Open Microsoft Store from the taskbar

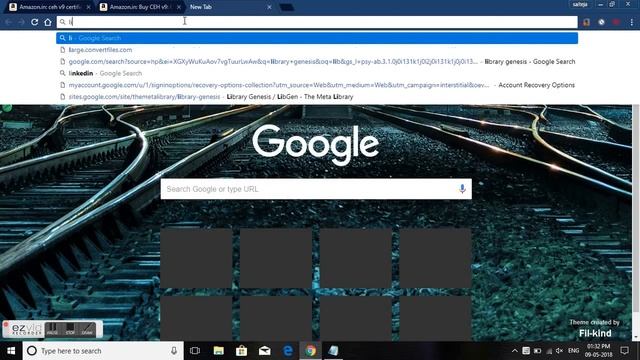[242, 351]
